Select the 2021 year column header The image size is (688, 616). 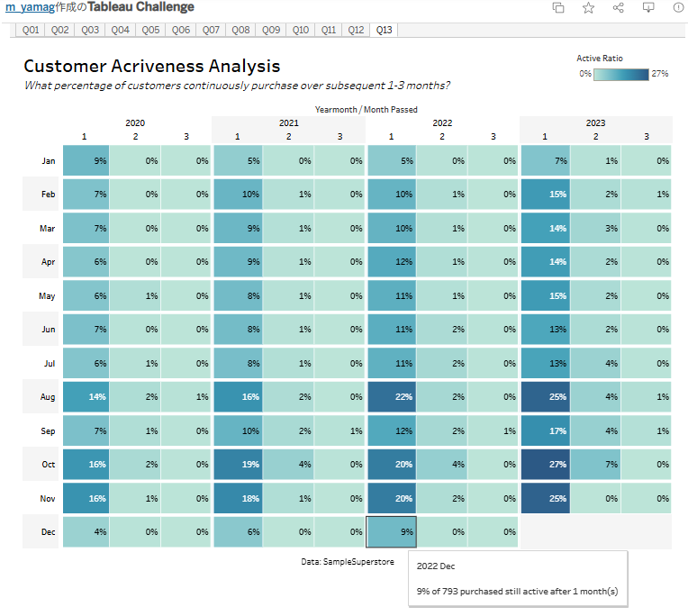tap(289, 122)
